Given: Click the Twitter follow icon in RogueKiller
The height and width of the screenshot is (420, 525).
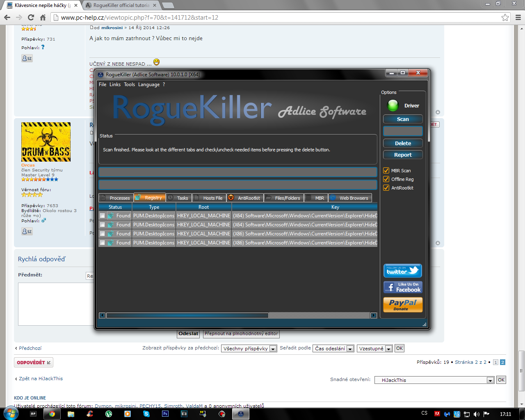Looking at the screenshot, I should 403,271.
